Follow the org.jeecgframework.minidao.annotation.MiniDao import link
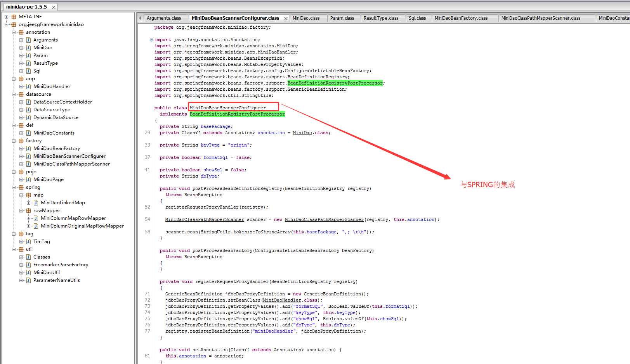The width and height of the screenshot is (630, 364). click(234, 46)
